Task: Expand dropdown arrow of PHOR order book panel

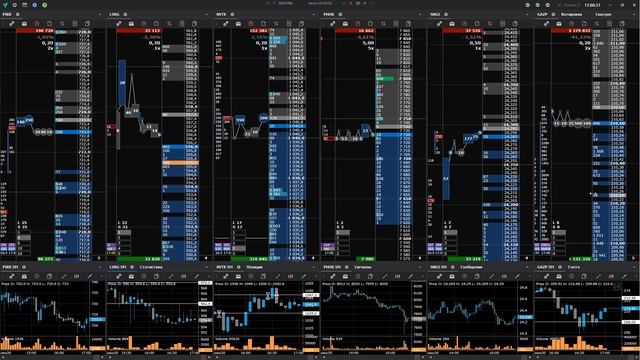Action: click(x=421, y=14)
